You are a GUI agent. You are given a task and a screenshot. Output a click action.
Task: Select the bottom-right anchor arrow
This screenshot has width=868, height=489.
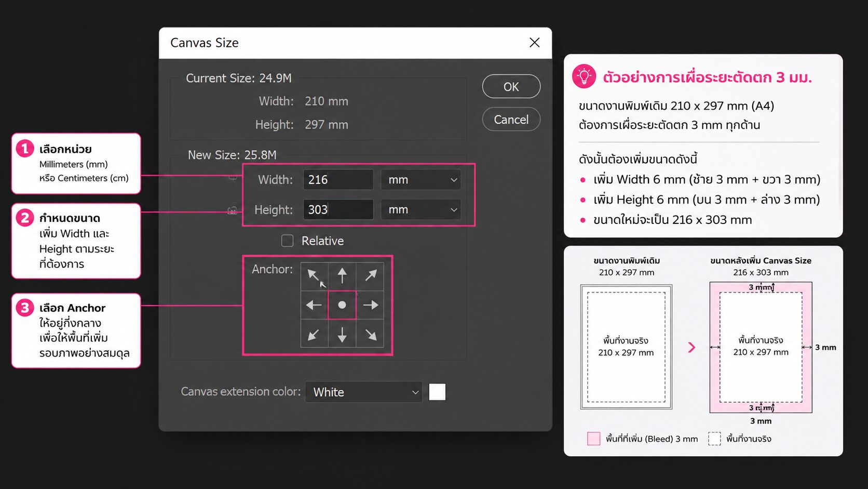pyautogui.click(x=370, y=334)
